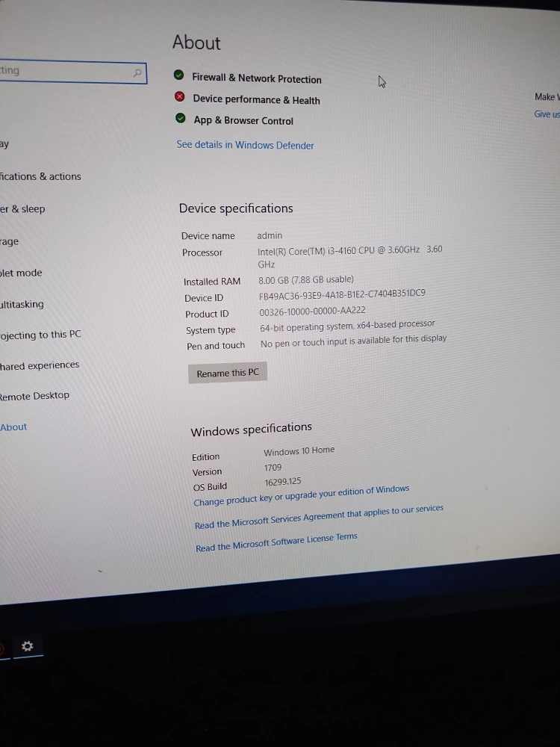The image size is (560, 747).
Task: Open the Settings gear icon in the taskbar
Action: pos(28,646)
